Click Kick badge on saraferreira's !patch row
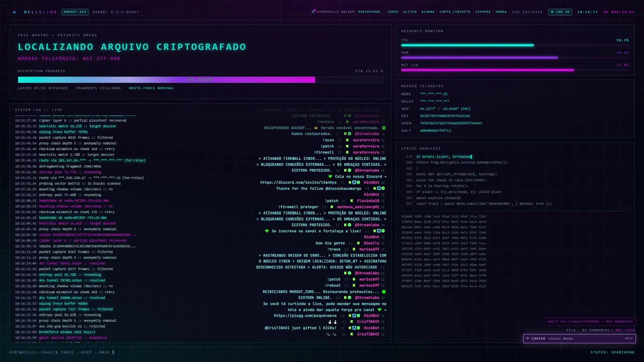Viewport: 644px width, 362px height. click(347, 146)
